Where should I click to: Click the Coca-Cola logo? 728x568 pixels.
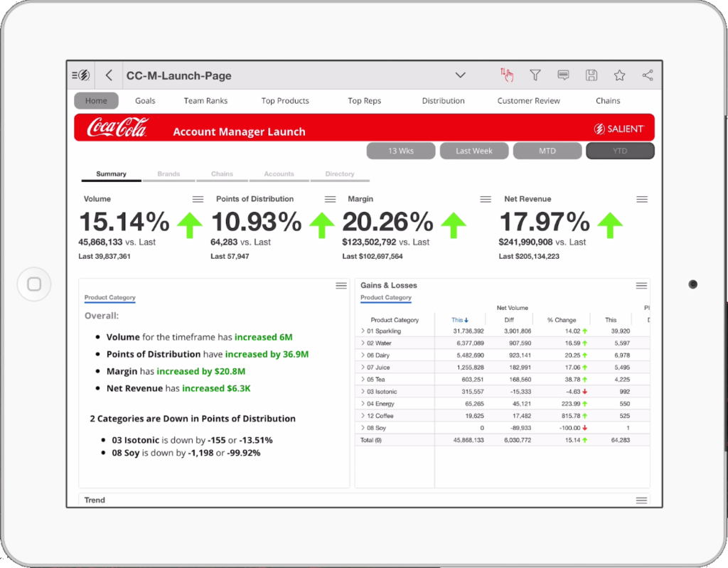[117, 127]
